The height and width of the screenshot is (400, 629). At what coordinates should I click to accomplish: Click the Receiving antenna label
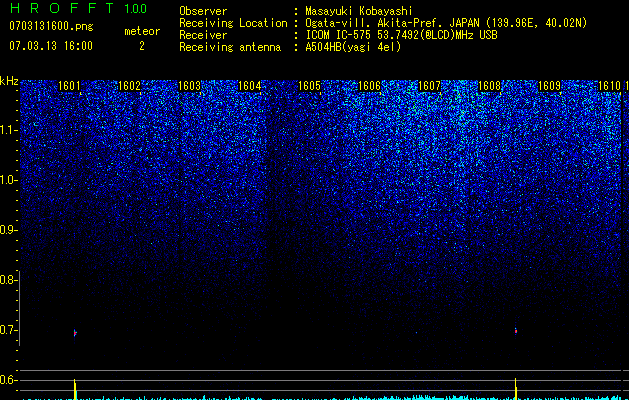click(230, 47)
